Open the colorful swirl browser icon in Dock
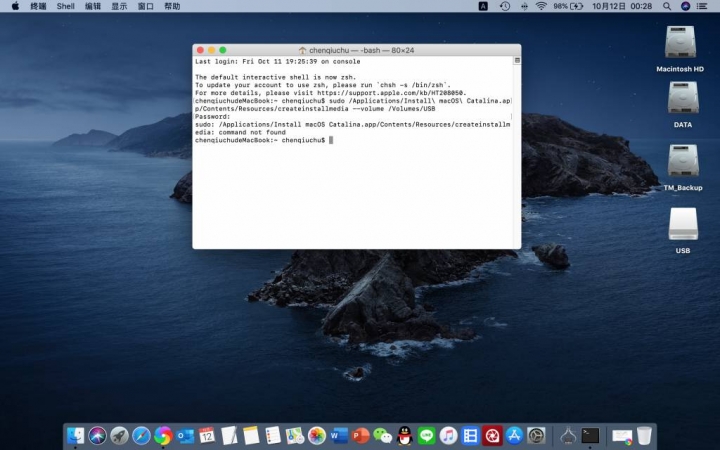The image size is (720, 450). (163, 435)
